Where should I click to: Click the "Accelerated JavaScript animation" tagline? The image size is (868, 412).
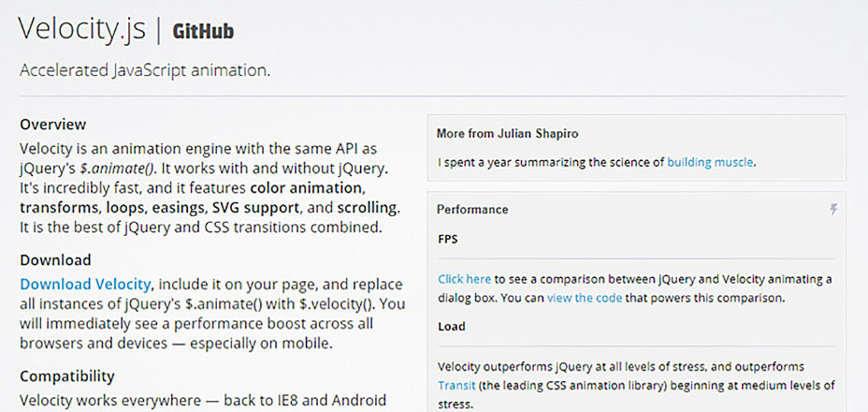point(145,70)
